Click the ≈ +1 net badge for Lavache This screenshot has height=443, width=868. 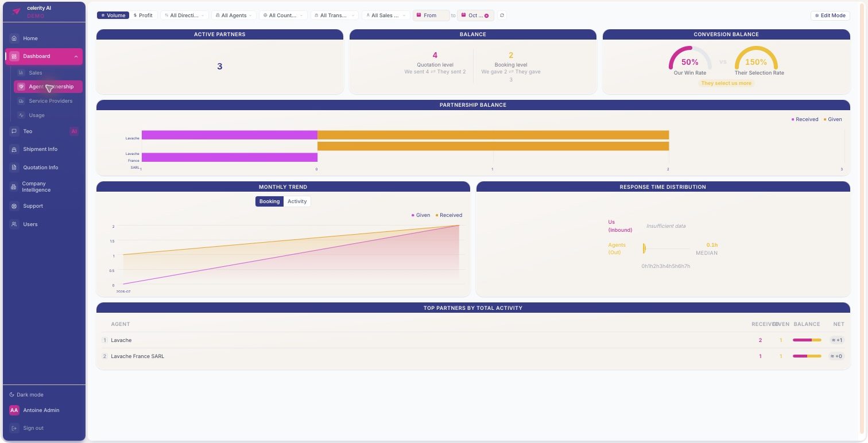tap(837, 340)
